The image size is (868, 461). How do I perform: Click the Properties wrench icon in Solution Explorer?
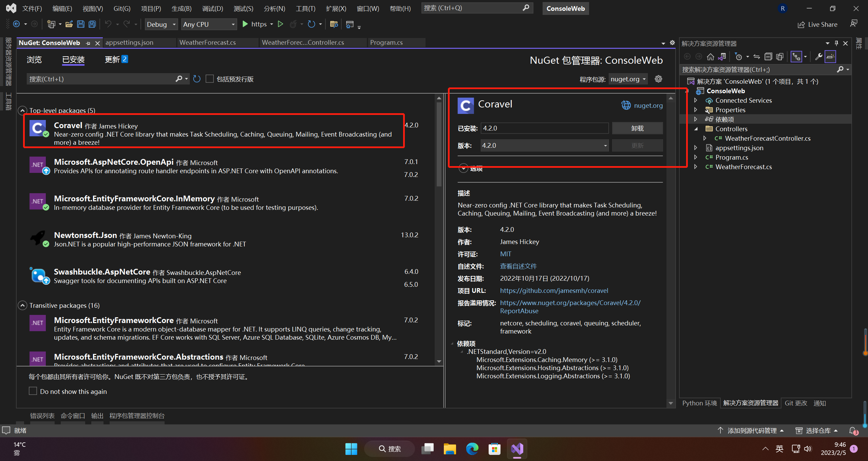[818, 57]
